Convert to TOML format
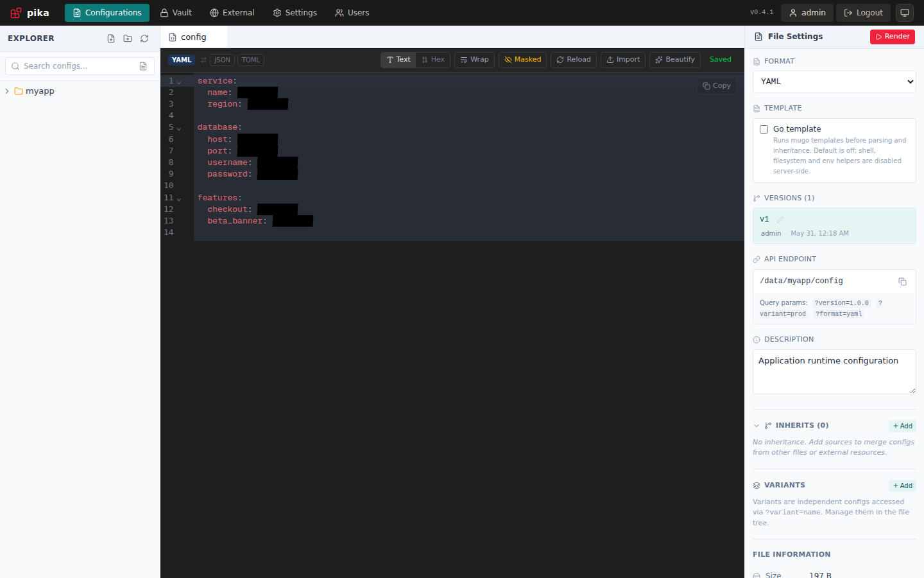The width and height of the screenshot is (924, 578). pyautogui.click(x=251, y=60)
